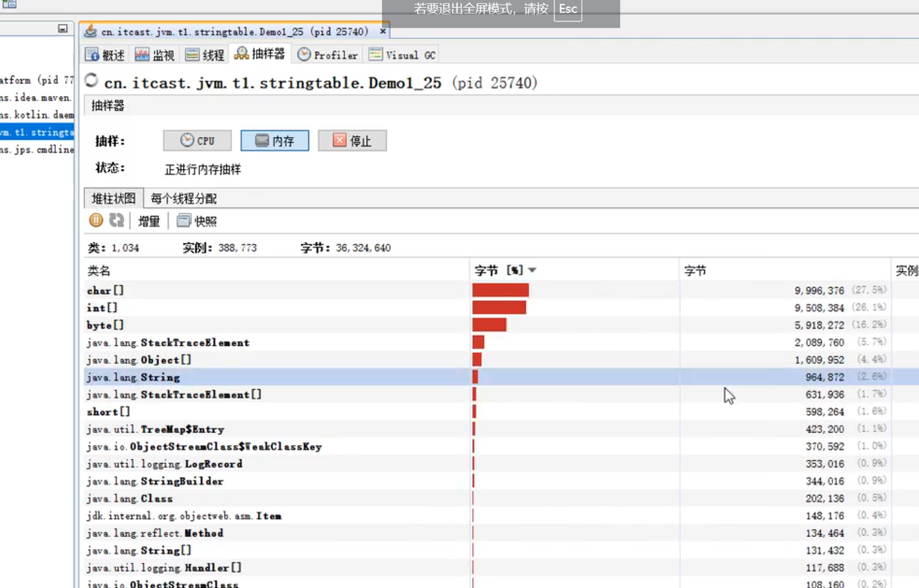Viewport: 919px width, 588px height.
Task: Click the bytes total 36,324,640
Action: 363,248
